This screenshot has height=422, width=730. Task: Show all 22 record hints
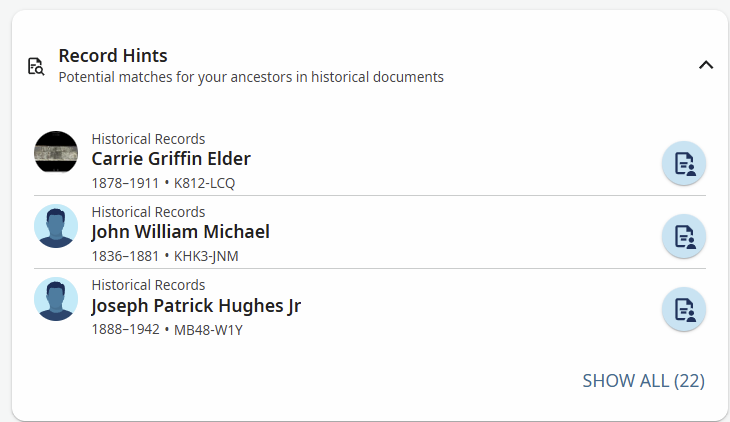point(643,381)
